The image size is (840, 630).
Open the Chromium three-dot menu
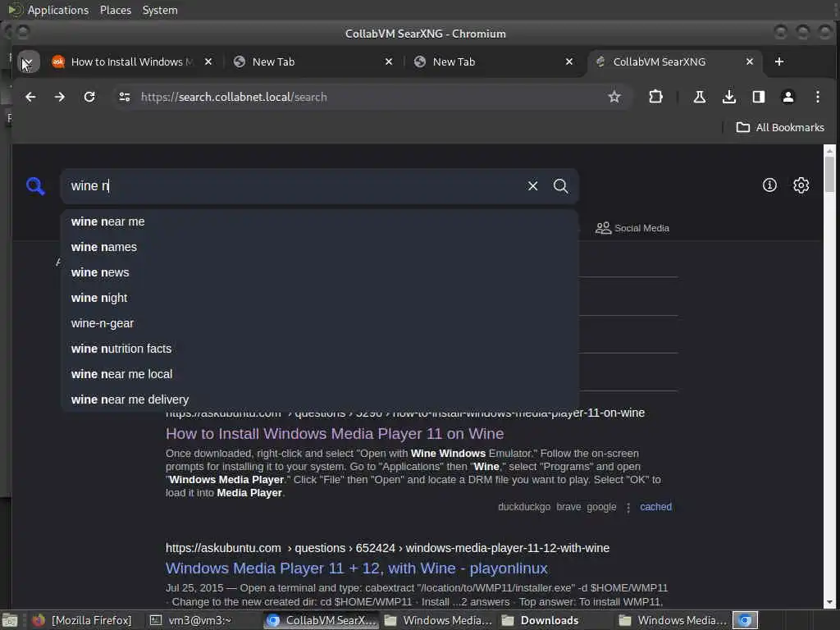(818, 97)
